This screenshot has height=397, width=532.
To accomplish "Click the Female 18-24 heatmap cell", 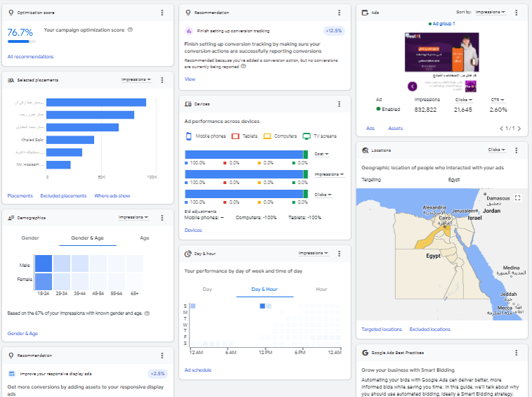I will coord(44,282).
